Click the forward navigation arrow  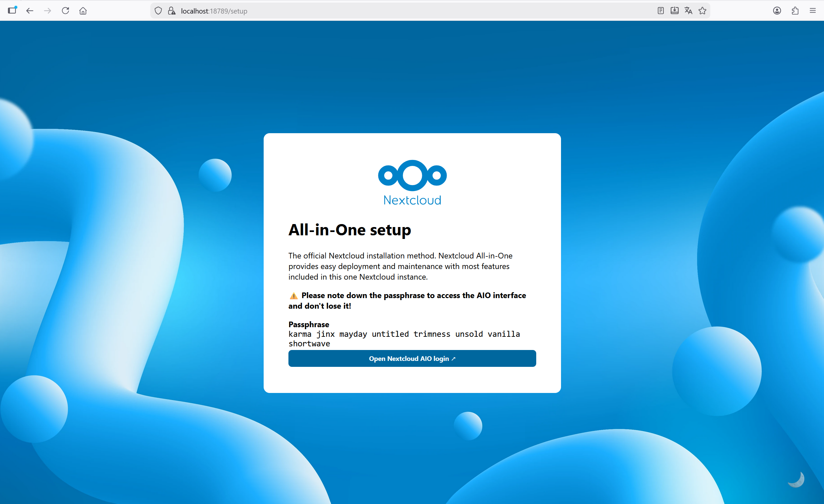[x=48, y=10]
